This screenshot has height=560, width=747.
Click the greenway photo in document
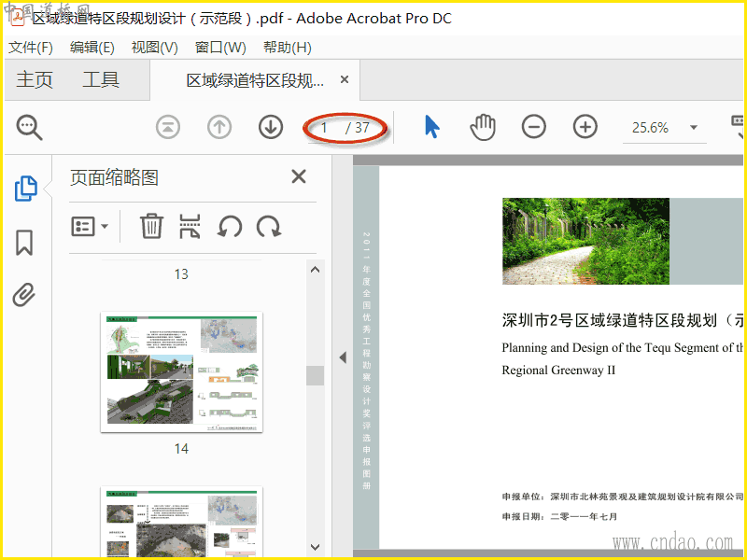pyautogui.click(x=585, y=241)
